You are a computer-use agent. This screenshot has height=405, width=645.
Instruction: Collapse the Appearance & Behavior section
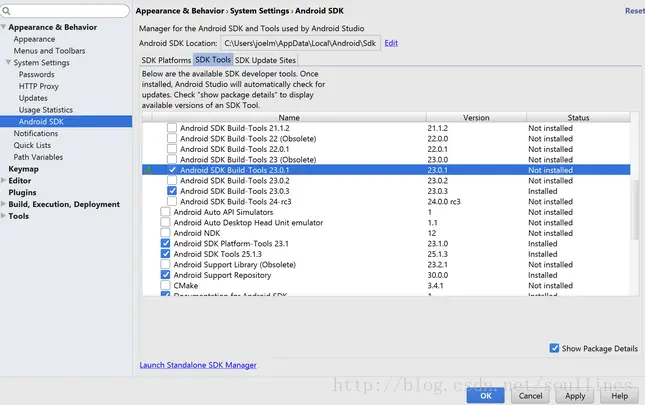point(5,28)
